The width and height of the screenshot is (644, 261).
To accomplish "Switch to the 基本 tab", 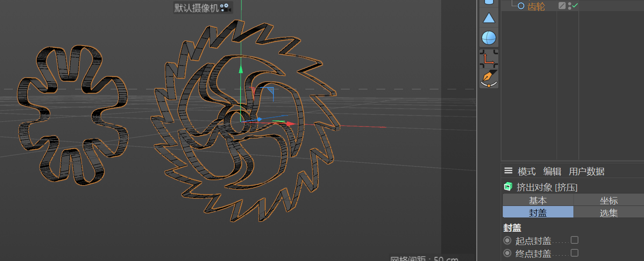I will coord(538,200).
